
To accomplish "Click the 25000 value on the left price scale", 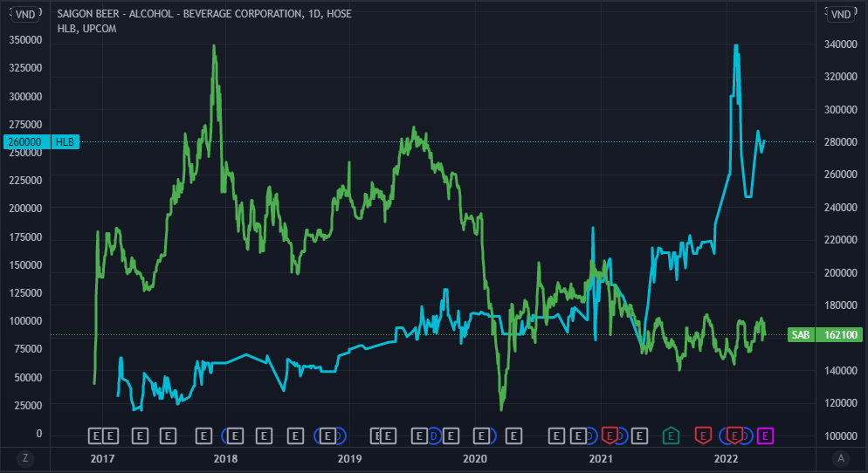I will 28,406.
